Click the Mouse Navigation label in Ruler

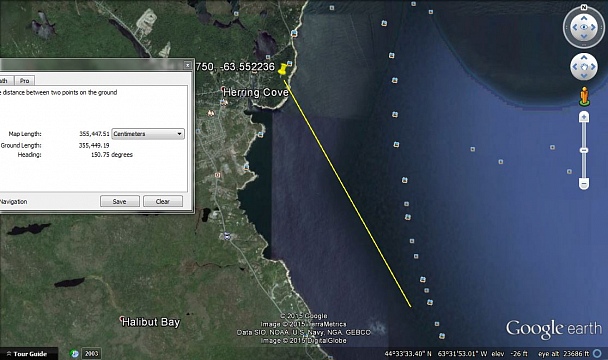[x=14, y=202]
